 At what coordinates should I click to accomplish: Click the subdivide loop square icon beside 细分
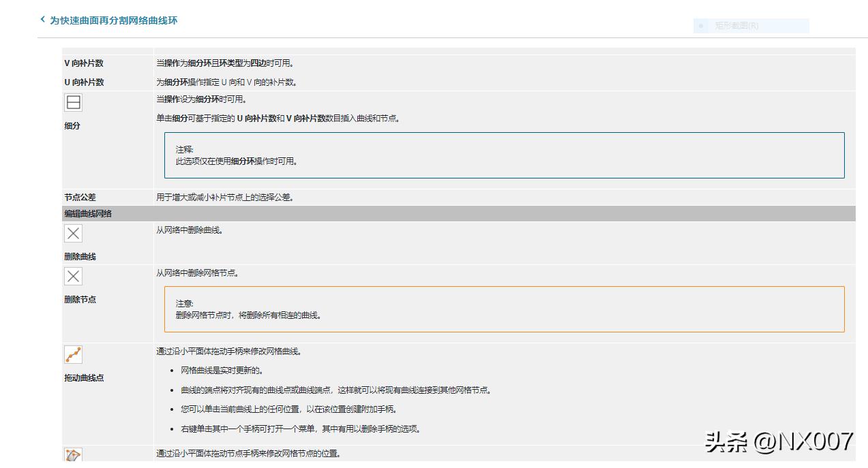(x=72, y=102)
